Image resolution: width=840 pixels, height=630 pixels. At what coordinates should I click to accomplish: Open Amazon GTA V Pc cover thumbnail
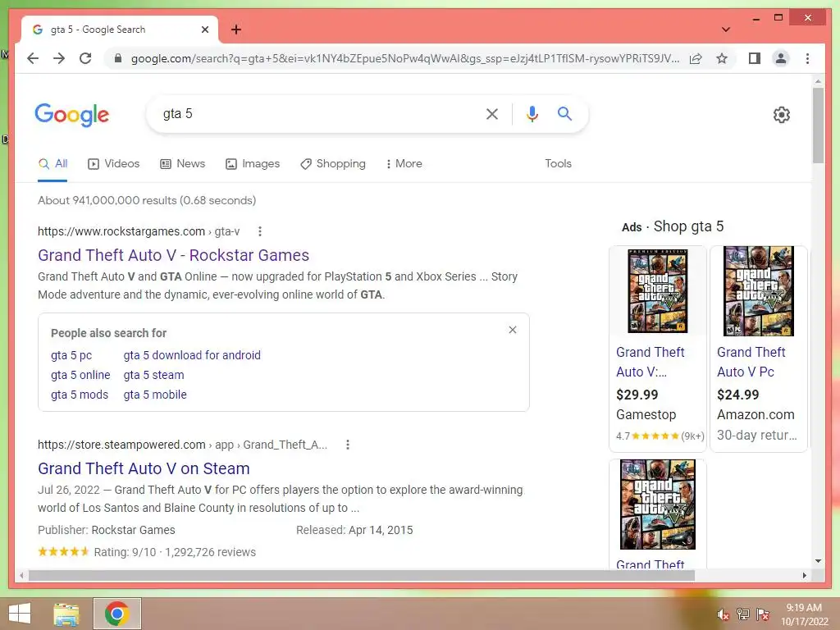pyautogui.click(x=759, y=291)
